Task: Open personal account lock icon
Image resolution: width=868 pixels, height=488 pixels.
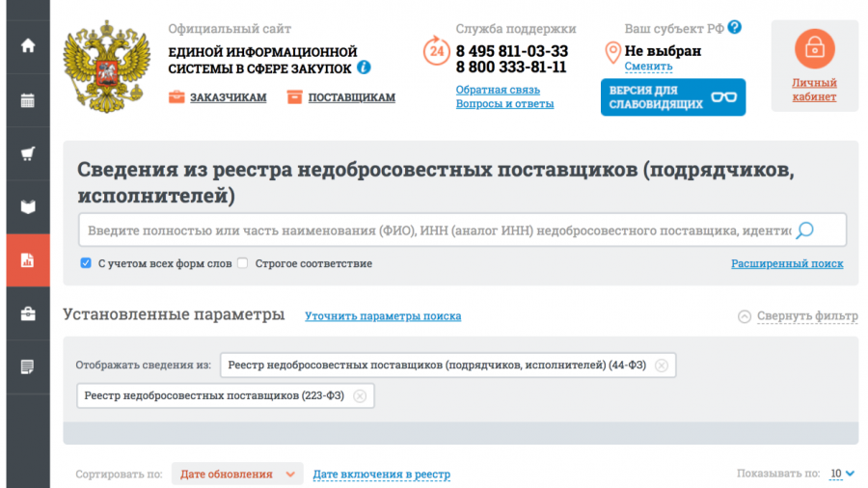Action: [x=815, y=48]
